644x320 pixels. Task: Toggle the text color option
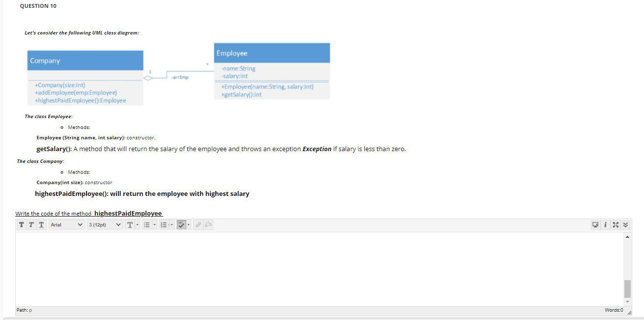tap(130, 225)
